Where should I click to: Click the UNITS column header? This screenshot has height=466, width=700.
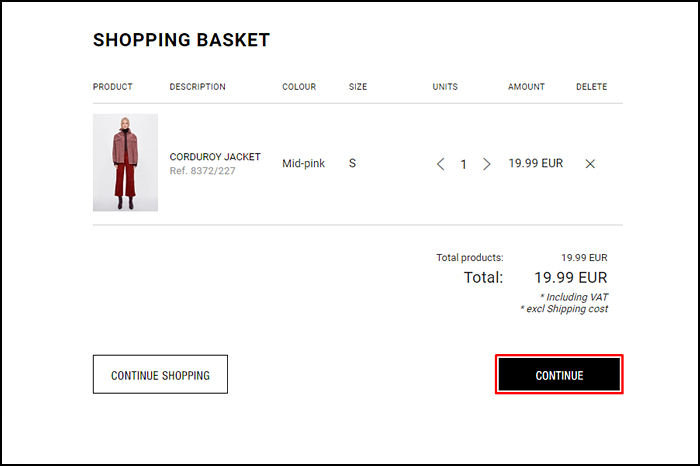point(445,87)
